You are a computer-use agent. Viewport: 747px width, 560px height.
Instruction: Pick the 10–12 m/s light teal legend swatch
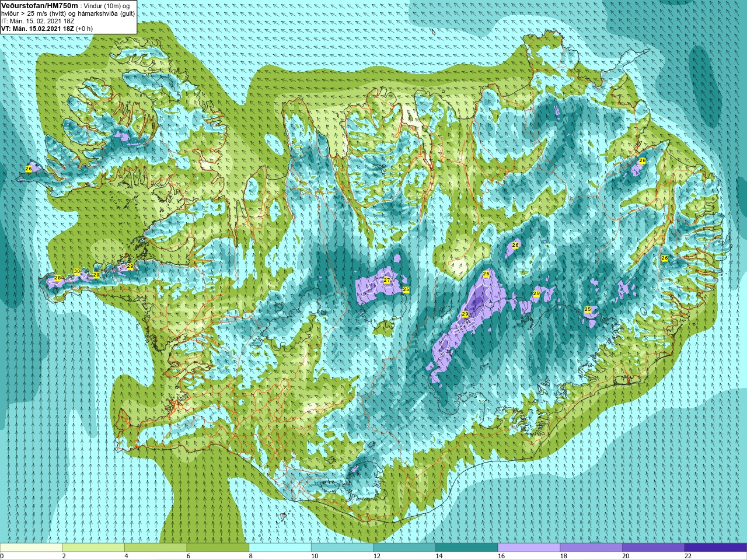pos(342,548)
